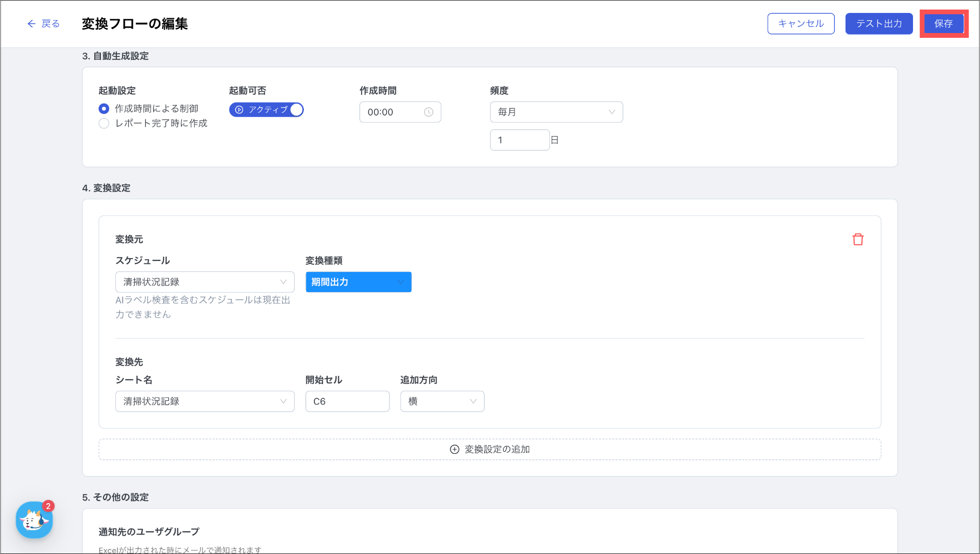Viewport: 980px width, 554px height.
Task: Expand the シート名 dropdown
Action: (x=204, y=401)
